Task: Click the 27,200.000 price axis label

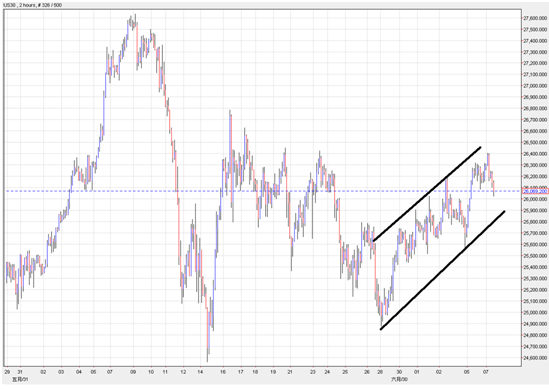Action: click(x=535, y=63)
